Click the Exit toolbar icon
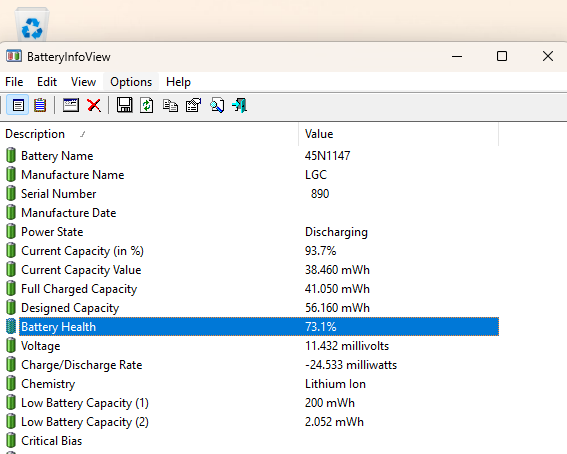The width and height of the screenshot is (567, 454). (x=239, y=106)
